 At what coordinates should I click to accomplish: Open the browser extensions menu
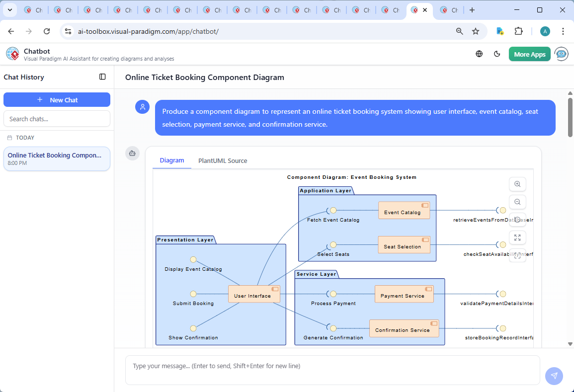tap(519, 31)
